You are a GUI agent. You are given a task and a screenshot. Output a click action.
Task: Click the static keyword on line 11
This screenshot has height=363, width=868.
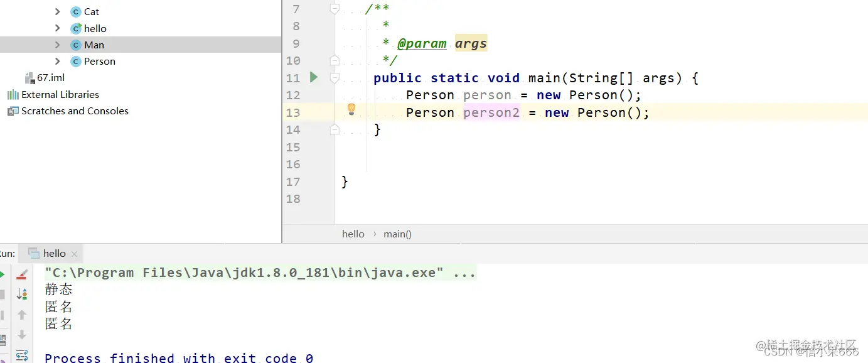[x=454, y=78]
